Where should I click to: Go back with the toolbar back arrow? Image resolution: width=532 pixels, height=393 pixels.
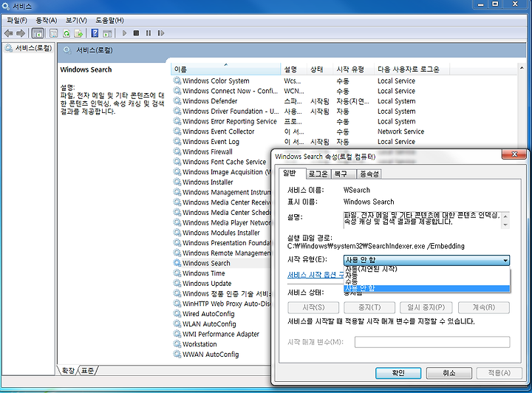[8, 33]
